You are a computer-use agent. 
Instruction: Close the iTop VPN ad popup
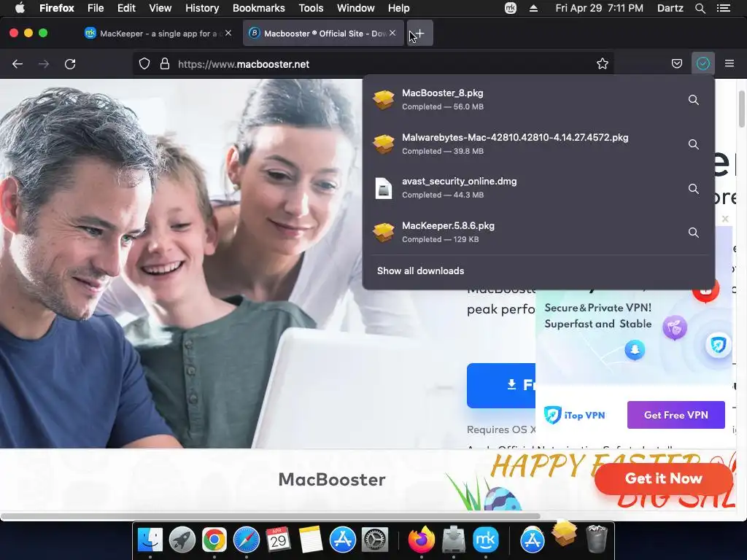(725, 219)
